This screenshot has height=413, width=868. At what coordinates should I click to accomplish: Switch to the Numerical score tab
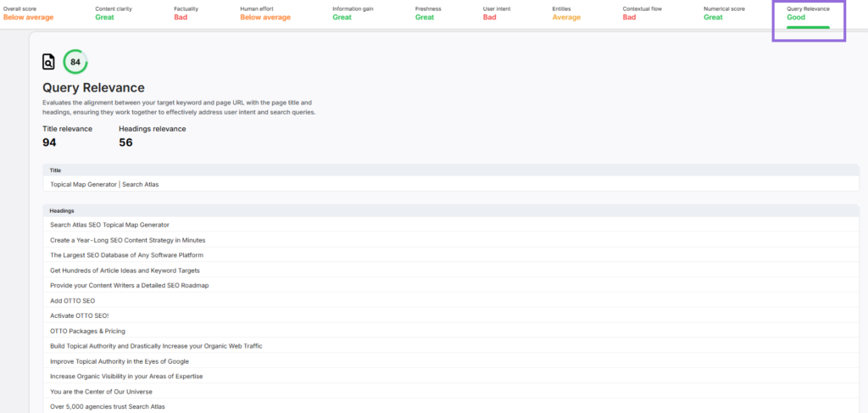(x=724, y=14)
